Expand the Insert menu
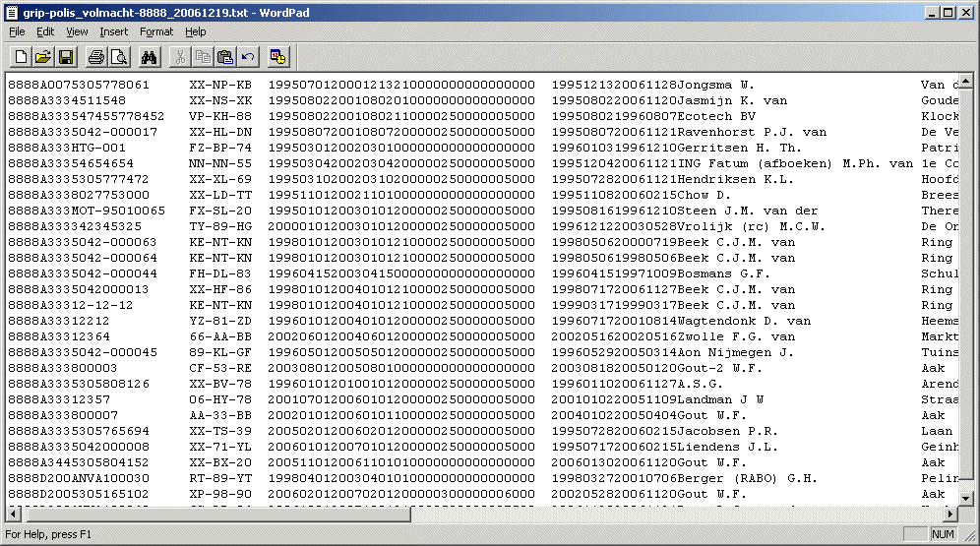The height and width of the screenshot is (546, 980). [x=114, y=32]
